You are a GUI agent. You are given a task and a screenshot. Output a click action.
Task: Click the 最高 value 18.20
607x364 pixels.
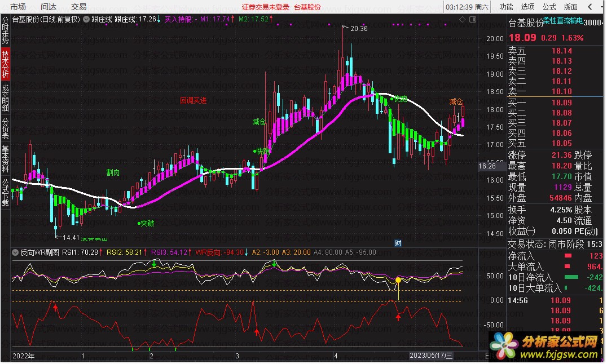point(562,166)
